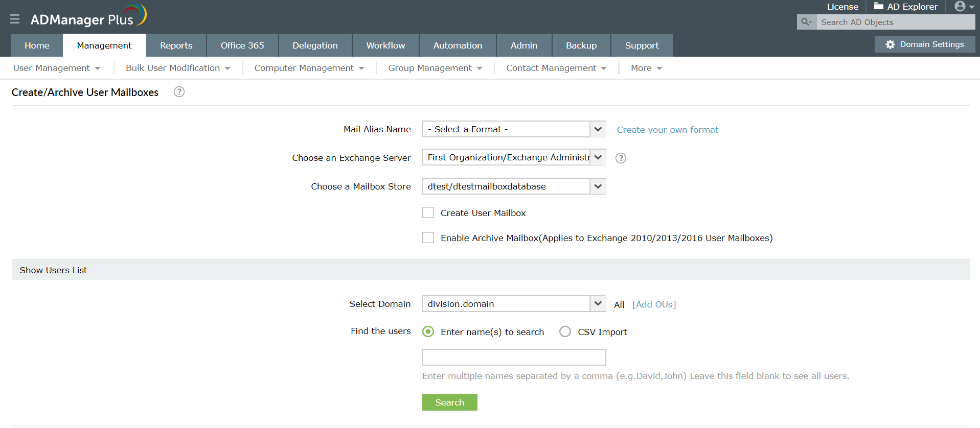980x428 pixels.
Task: Expand the Choose a Mailbox Store dropdown
Action: click(598, 186)
